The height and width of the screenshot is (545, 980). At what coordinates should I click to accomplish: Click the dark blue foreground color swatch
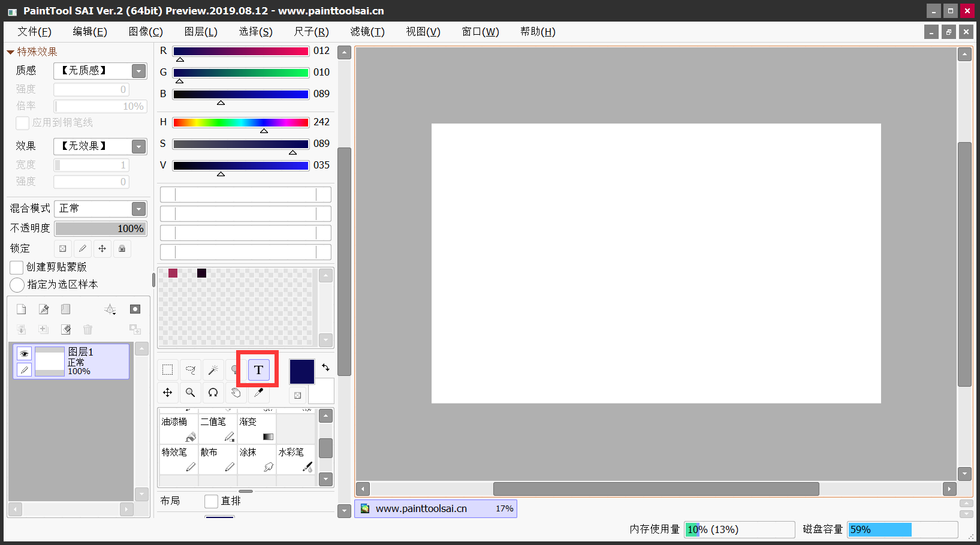pos(302,372)
